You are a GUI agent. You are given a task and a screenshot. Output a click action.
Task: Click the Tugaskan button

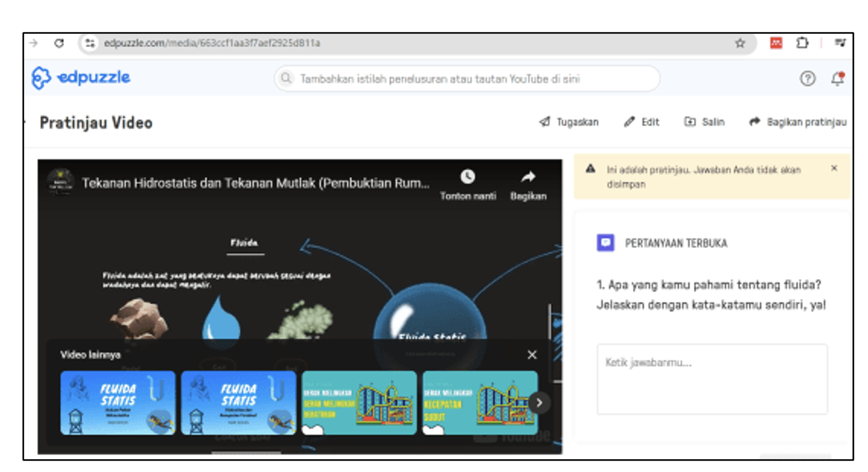click(569, 122)
